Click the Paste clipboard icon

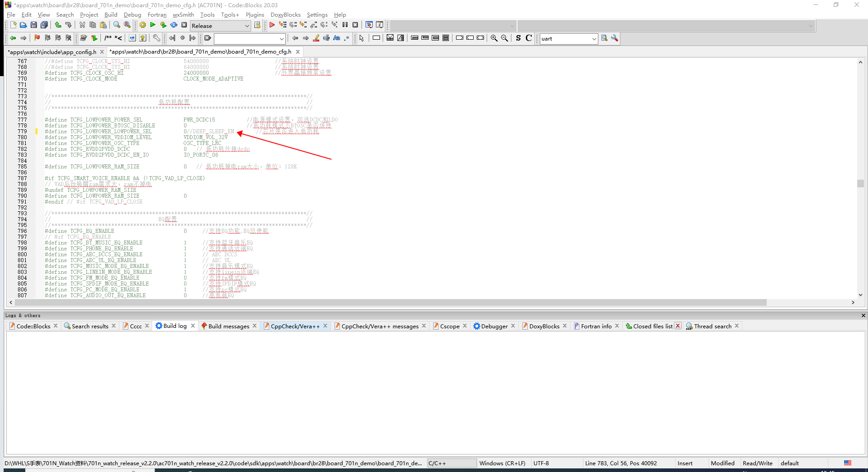pyautogui.click(x=103, y=25)
